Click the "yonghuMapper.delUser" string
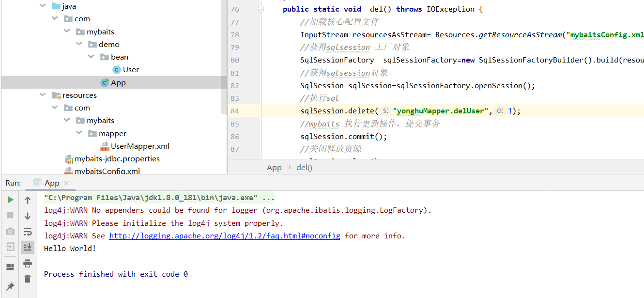This screenshot has height=298, width=644. (x=441, y=111)
